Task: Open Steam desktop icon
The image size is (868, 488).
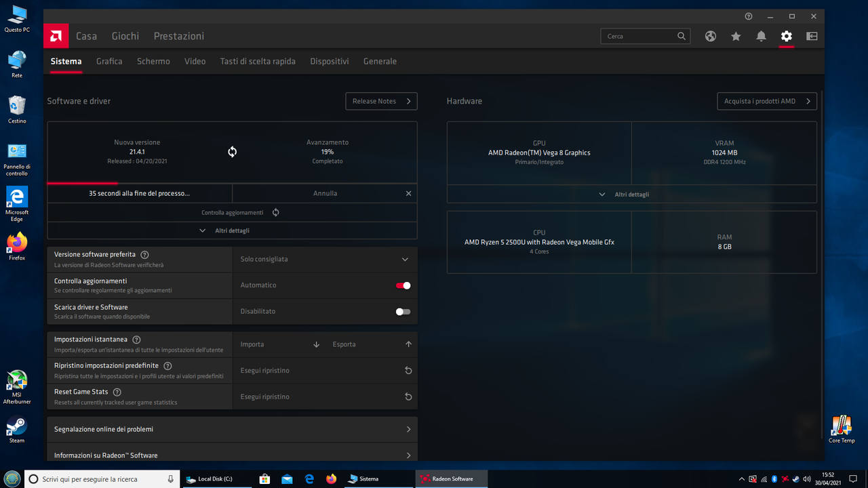Action: coord(17,430)
